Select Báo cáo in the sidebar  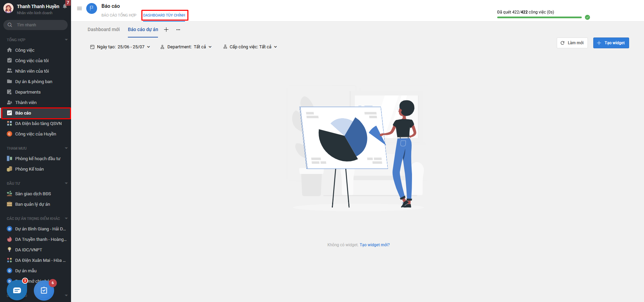[x=36, y=113]
